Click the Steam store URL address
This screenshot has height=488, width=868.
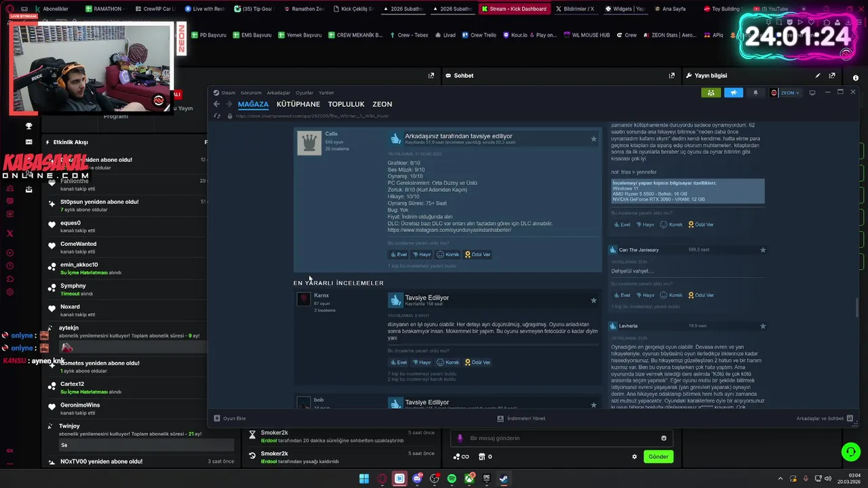click(313, 116)
